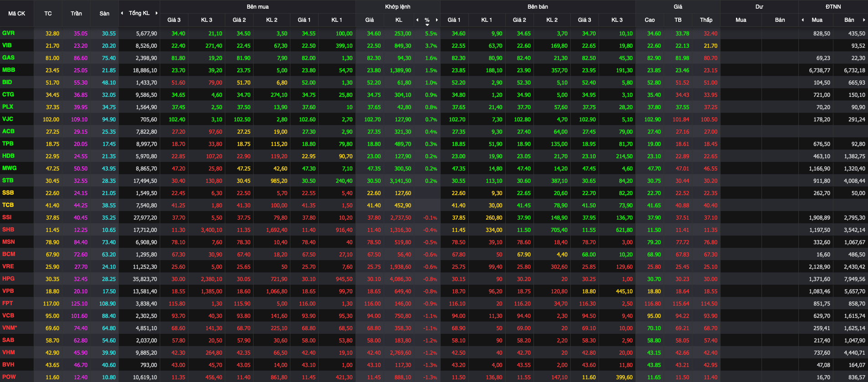This screenshot has width=868, height=382.
Task: Select the MSN ticker
Action: [x=8, y=242]
